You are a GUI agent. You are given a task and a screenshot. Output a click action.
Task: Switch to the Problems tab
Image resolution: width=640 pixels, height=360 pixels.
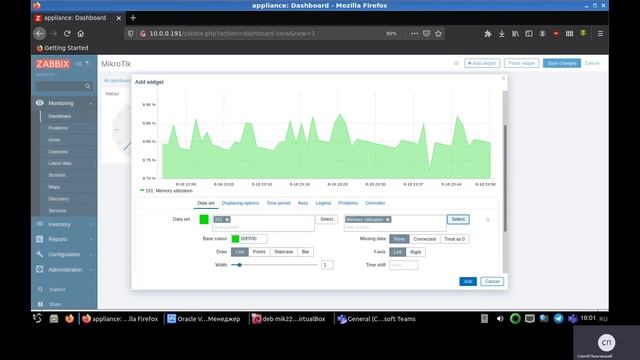coord(348,203)
